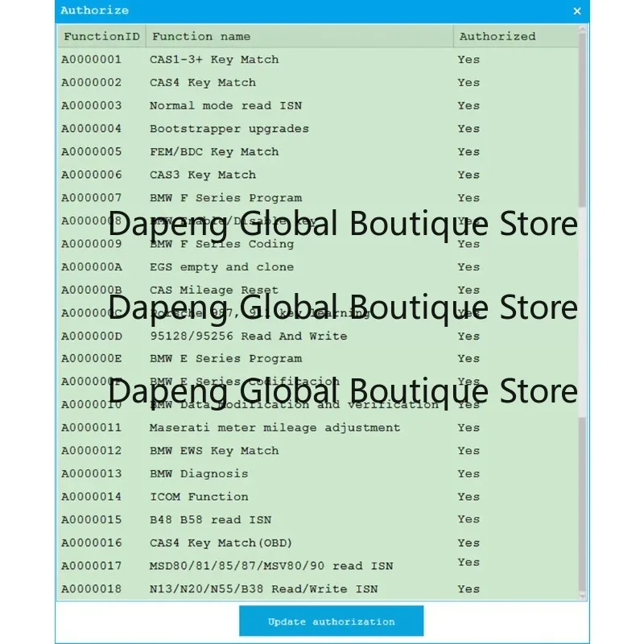Select the EGS empty and clone row
Viewport: 644px width, 644px height.
[318, 267]
